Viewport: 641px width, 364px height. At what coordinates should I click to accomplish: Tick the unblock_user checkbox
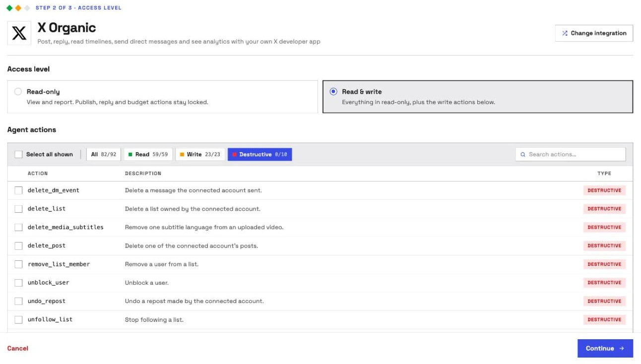tap(18, 283)
